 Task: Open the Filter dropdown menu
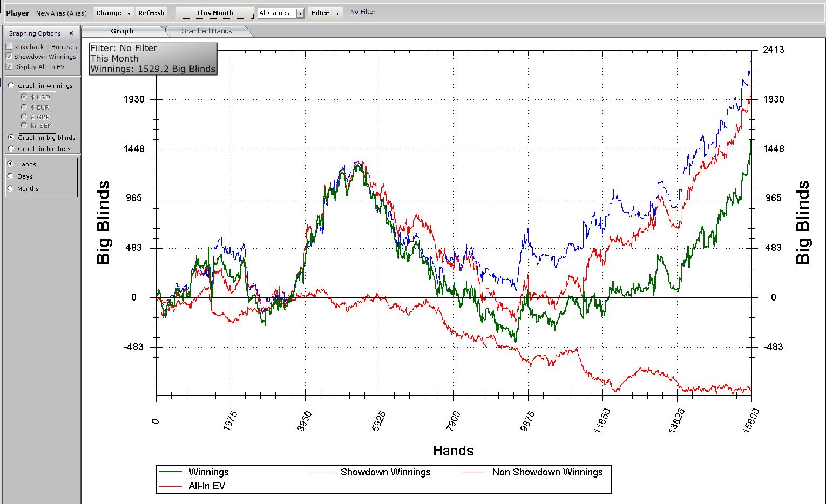(x=325, y=13)
